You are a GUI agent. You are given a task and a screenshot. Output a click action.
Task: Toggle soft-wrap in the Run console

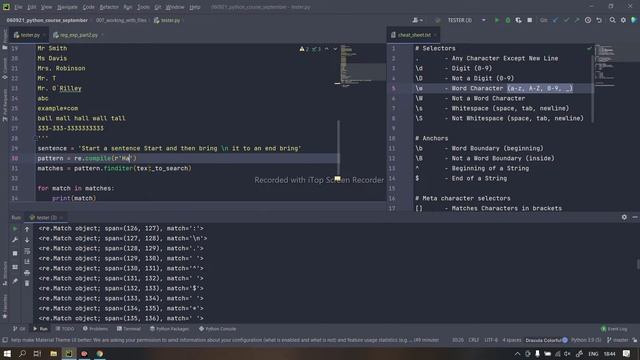[27, 251]
